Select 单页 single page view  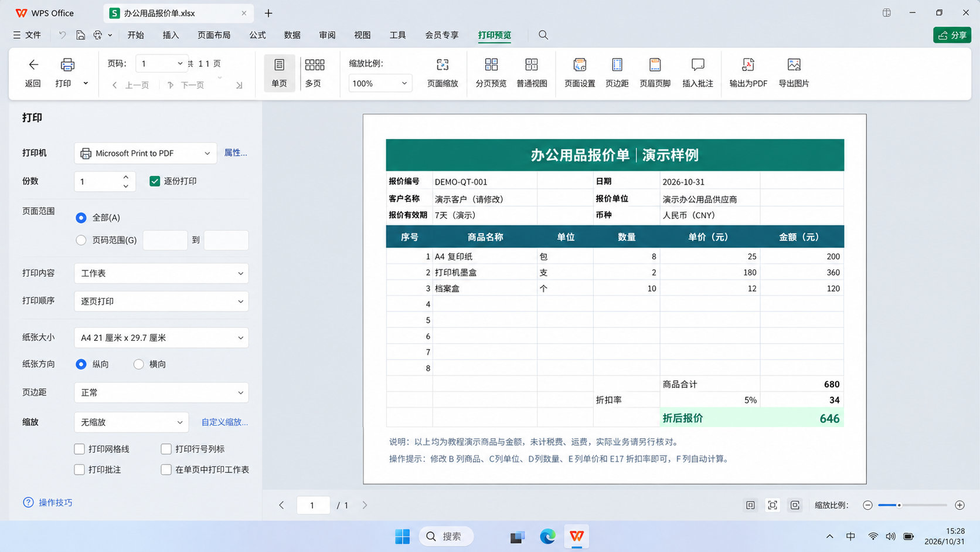point(280,73)
